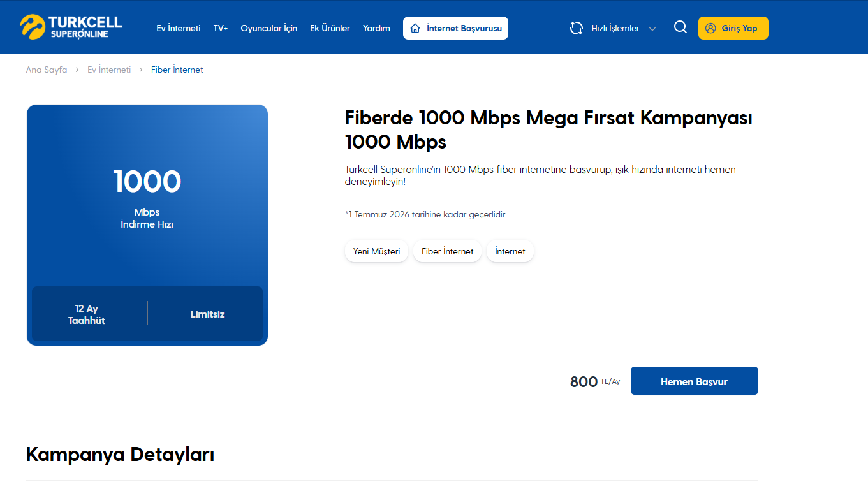This screenshot has width=868, height=484.
Task: Click the campaign title heading
Action: (x=548, y=129)
